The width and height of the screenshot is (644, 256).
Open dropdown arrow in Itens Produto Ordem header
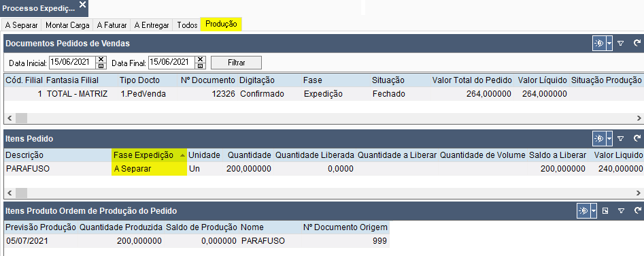click(x=594, y=211)
